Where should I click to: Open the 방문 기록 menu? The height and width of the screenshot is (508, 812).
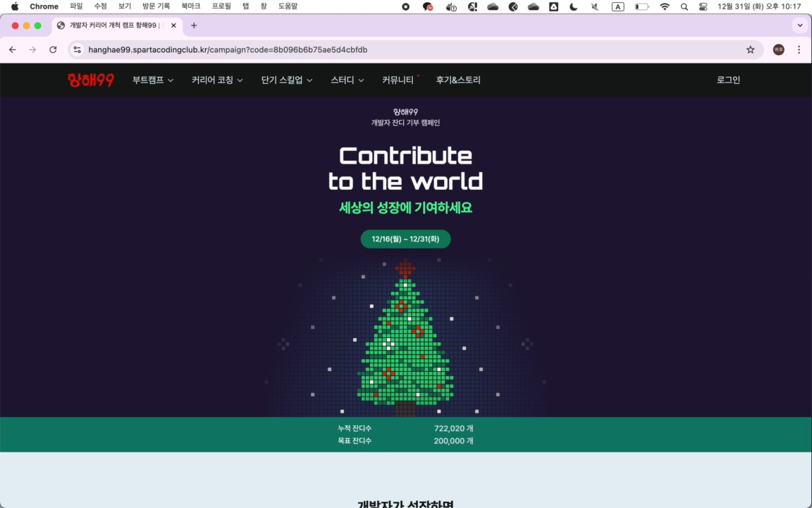pos(156,7)
